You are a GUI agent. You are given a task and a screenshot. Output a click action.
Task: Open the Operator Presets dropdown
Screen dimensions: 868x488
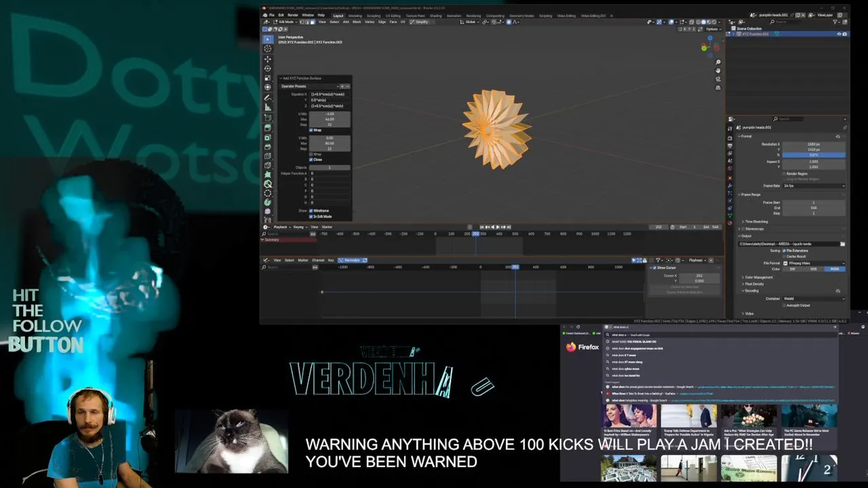[309, 86]
